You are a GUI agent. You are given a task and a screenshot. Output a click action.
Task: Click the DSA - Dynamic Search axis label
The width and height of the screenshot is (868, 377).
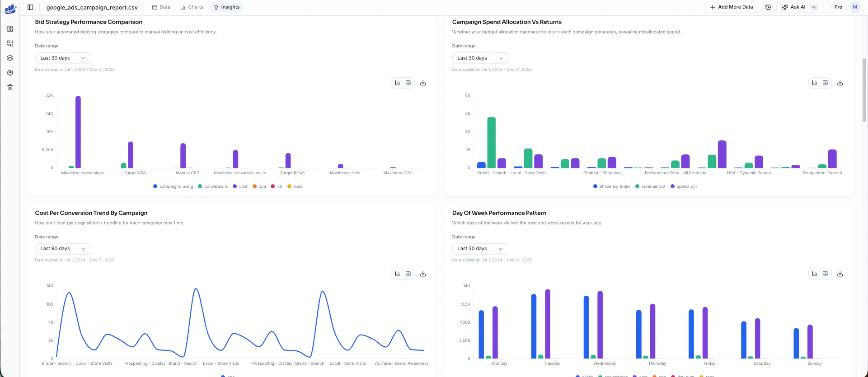click(749, 173)
